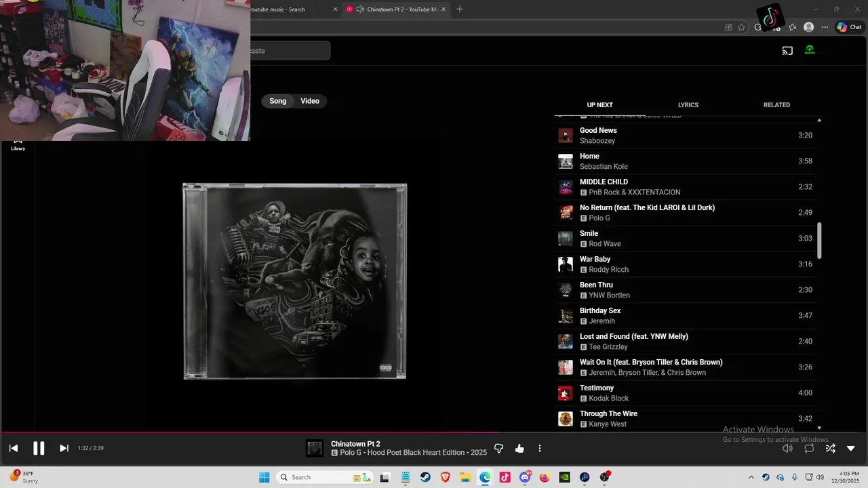The width and height of the screenshot is (868, 488).
Task: Like the current song
Action: click(x=519, y=449)
